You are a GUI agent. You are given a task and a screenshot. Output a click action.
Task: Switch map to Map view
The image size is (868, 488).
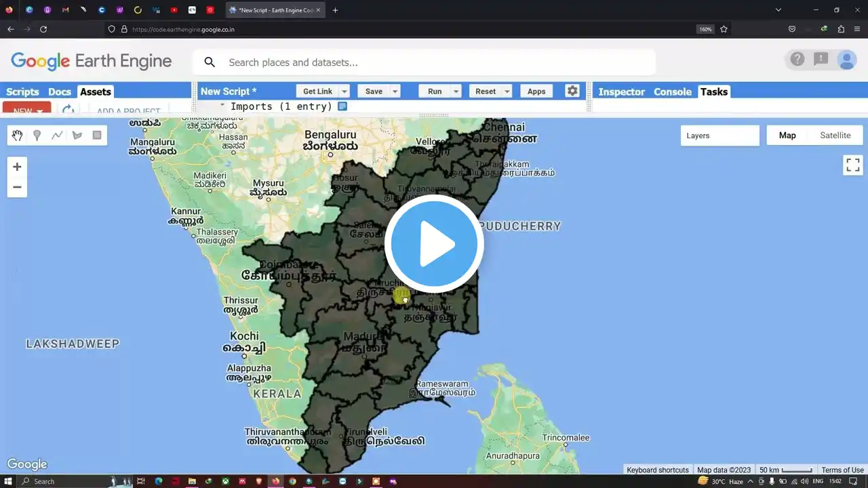coord(787,136)
